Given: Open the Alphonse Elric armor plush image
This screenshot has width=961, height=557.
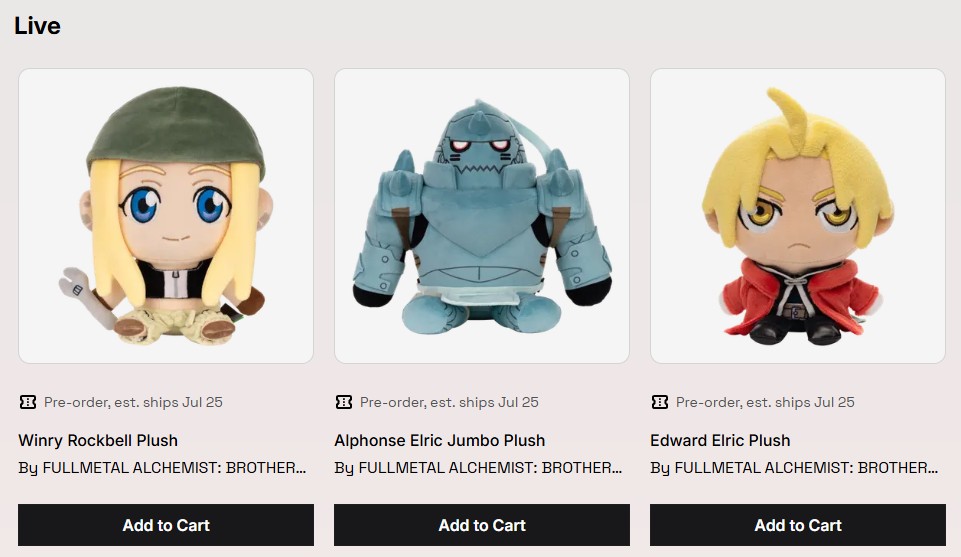Looking at the screenshot, I should click(482, 216).
